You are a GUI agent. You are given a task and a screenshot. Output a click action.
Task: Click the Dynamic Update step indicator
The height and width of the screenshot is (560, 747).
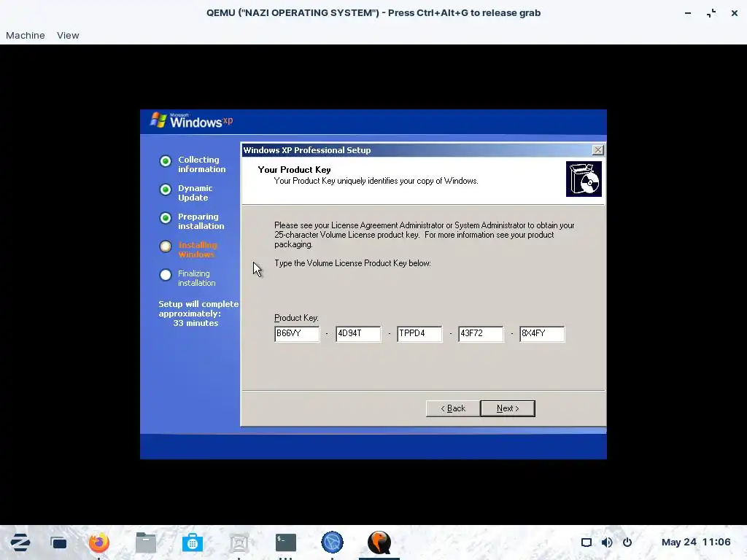coord(166,190)
